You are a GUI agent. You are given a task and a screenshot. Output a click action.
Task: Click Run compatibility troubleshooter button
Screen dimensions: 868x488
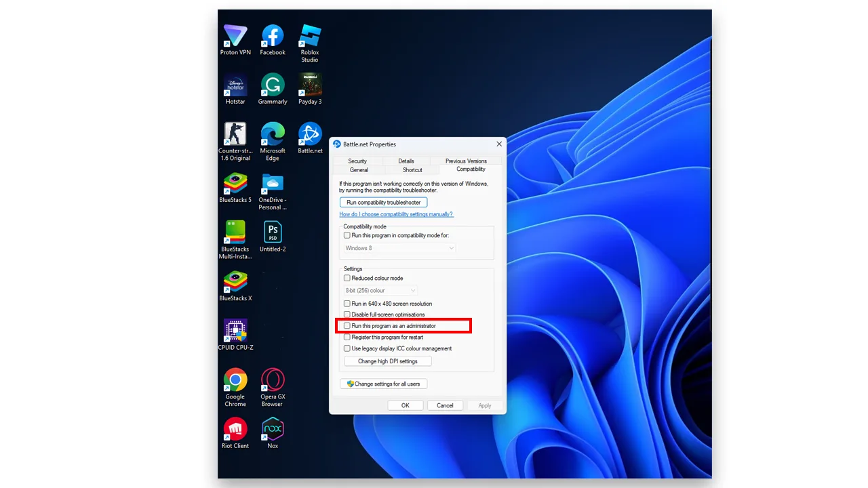click(384, 203)
